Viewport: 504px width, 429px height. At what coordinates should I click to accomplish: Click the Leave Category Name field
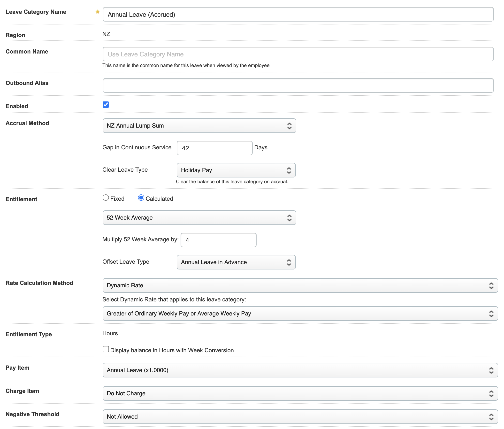click(x=298, y=14)
